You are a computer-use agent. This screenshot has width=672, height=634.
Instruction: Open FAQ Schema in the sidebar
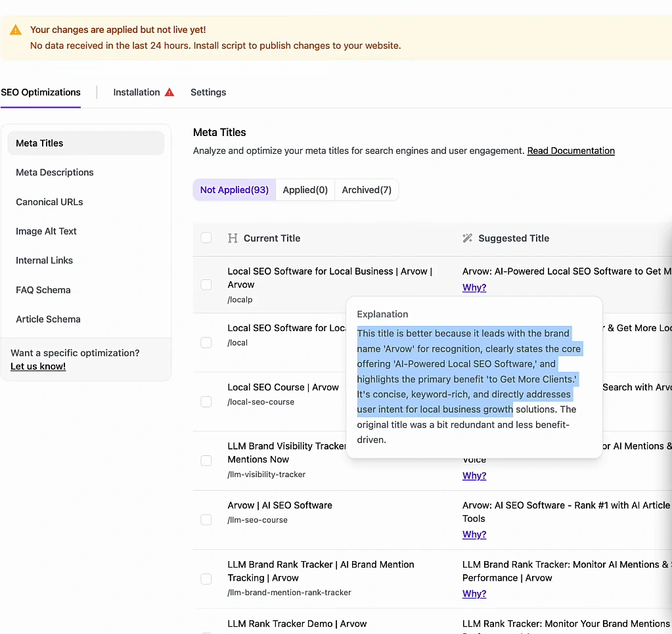[43, 290]
